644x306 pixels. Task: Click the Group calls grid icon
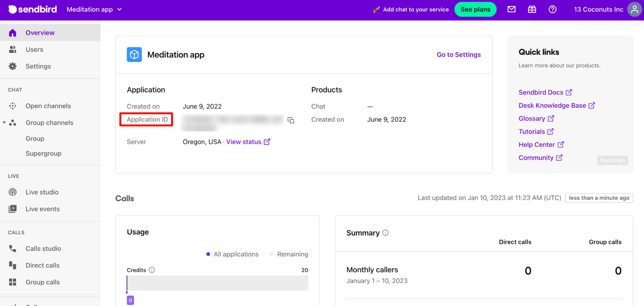click(x=13, y=282)
